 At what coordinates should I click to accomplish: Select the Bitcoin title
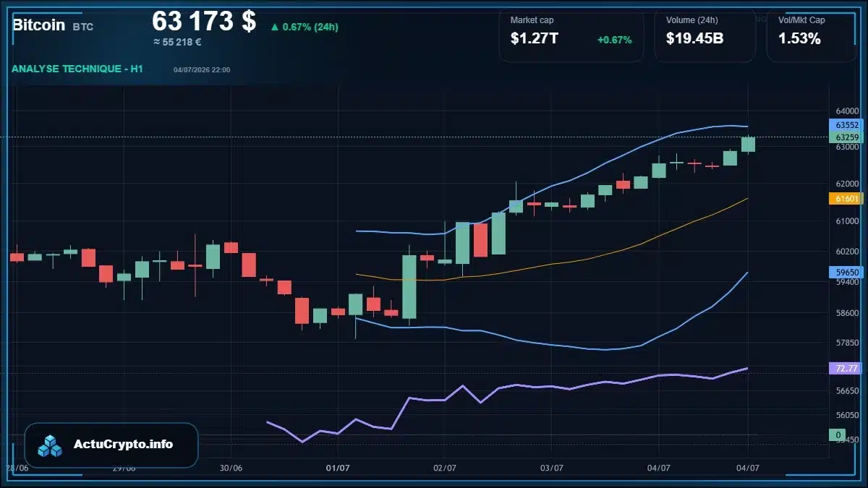point(38,25)
